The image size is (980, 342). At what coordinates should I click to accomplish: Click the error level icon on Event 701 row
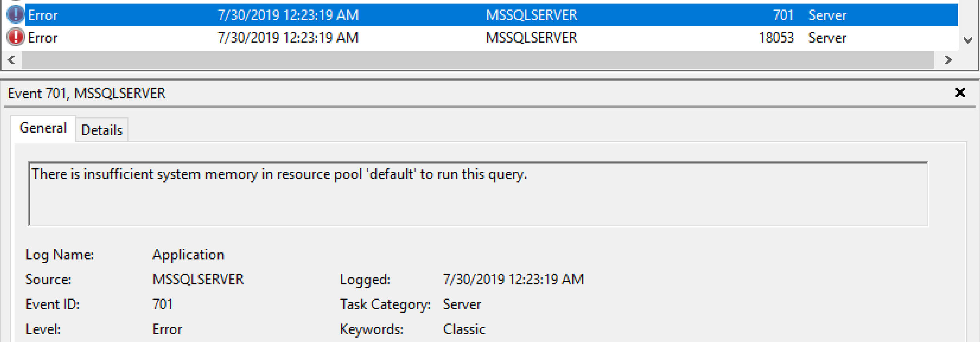[15, 15]
